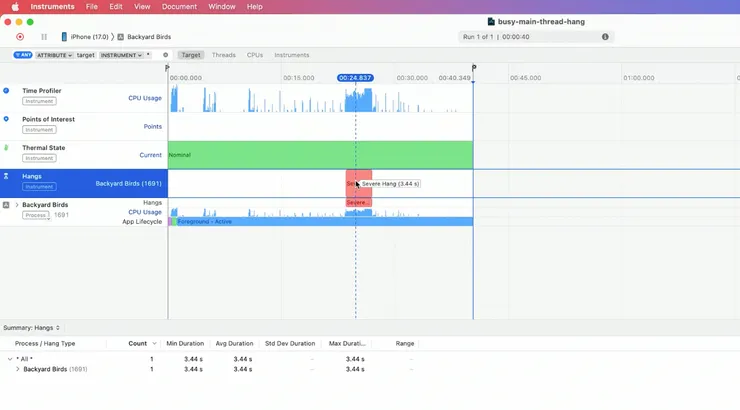The height and width of the screenshot is (410, 740).
Task: Click the Thermal State track icon
Action: coord(6,148)
